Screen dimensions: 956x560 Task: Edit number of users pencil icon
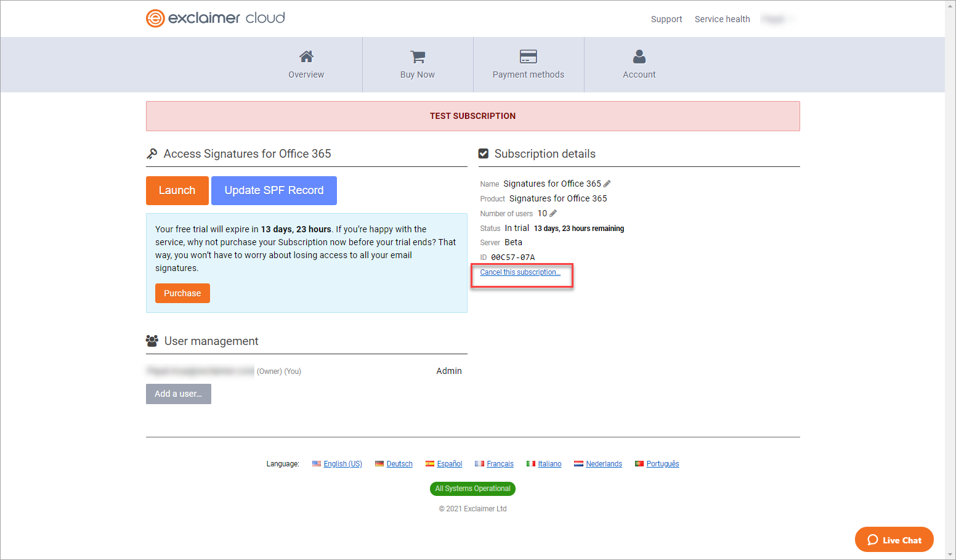(553, 213)
